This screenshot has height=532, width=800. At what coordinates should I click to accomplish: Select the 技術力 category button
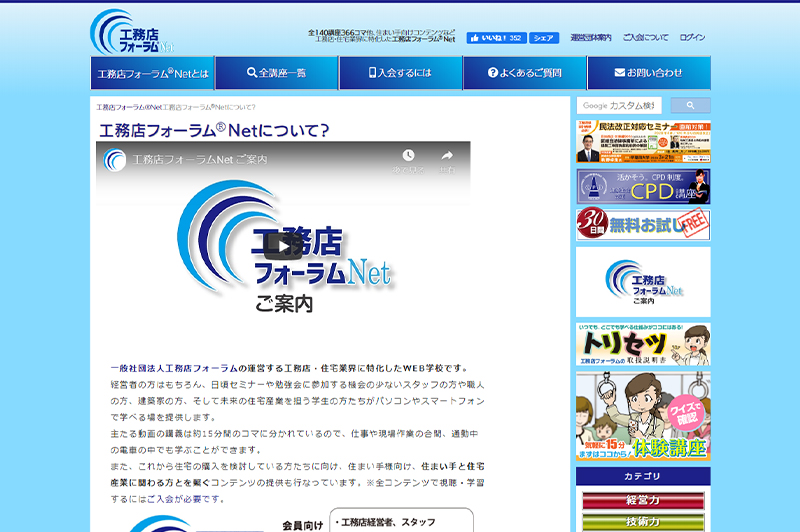(643, 522)
